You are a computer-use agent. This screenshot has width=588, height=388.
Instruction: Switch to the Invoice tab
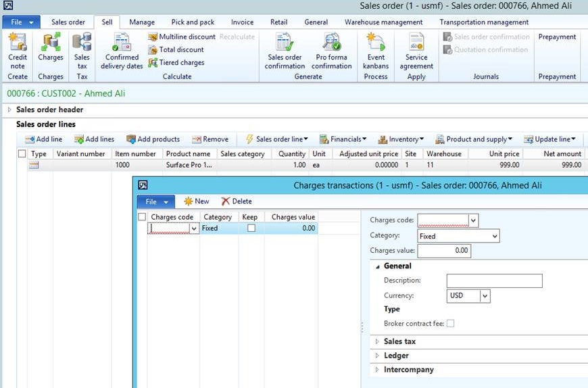(242, 22)
